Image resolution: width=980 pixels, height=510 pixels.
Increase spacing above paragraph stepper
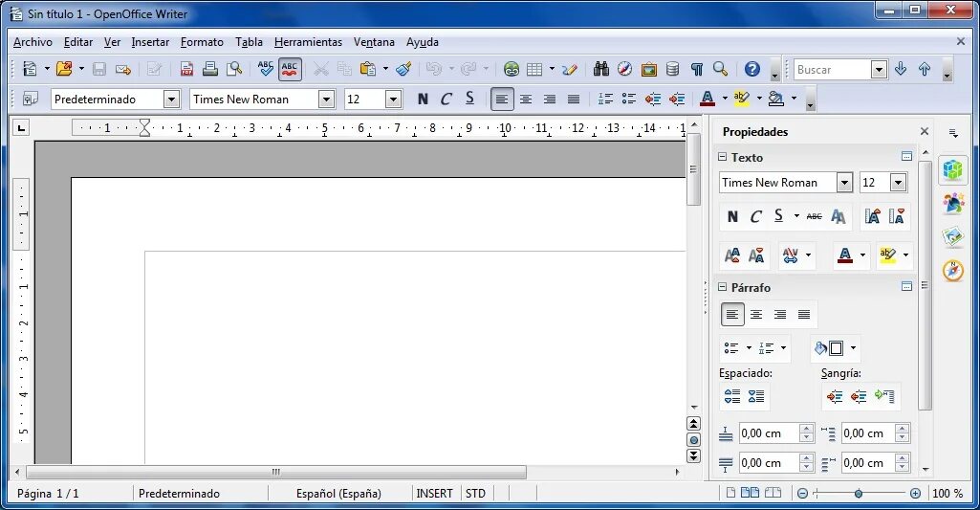pyautogui.click(x=806, y=429)
